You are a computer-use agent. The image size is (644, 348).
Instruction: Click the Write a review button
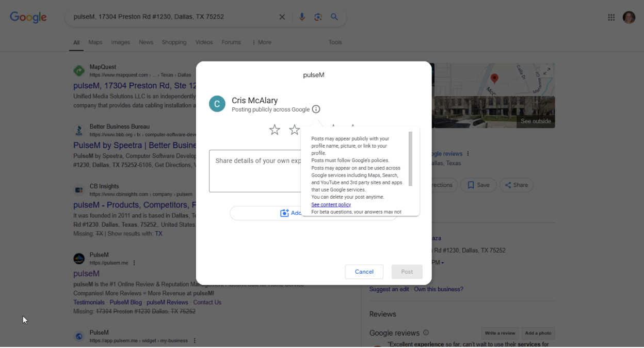pos(500,333)
